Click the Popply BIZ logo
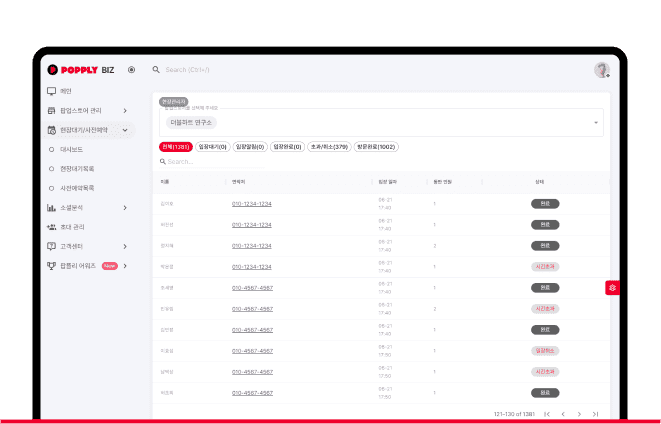Viewport: 661px width, 424px height. coord(81,70)
